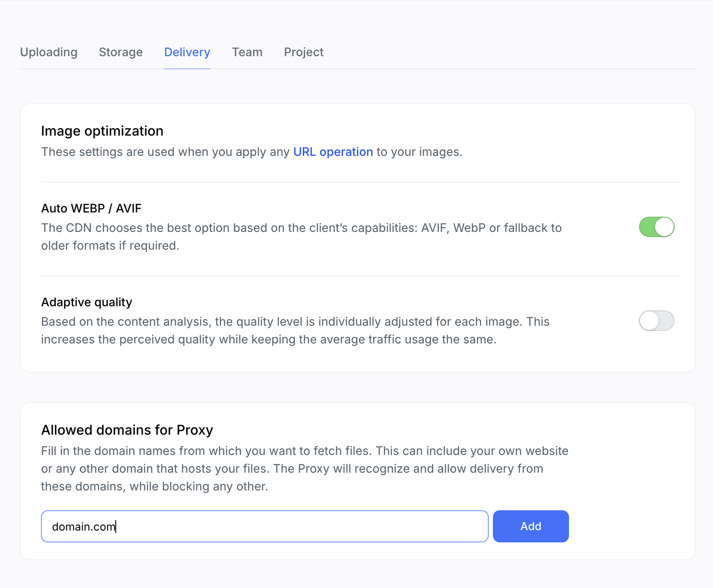Switch on Adaptive quality adjustment

(656, 321)
